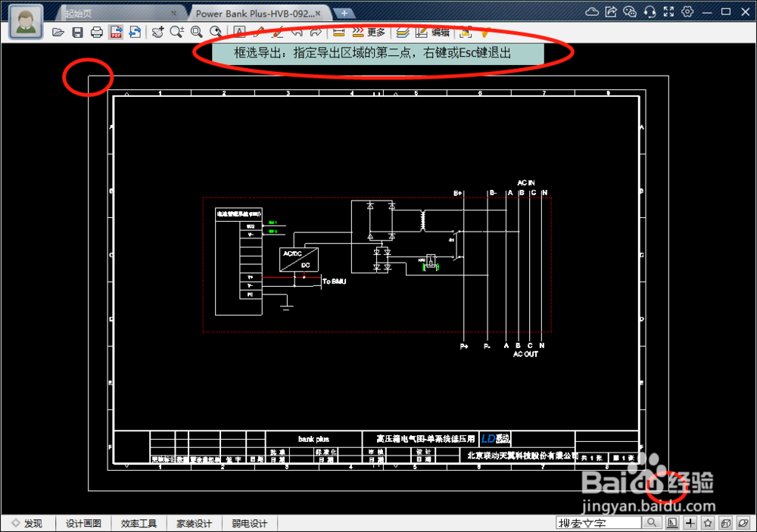This screenshot has height=532, width=757.
Task: Click the 'AC IN' label in drawing
Action: click(526, 183)
